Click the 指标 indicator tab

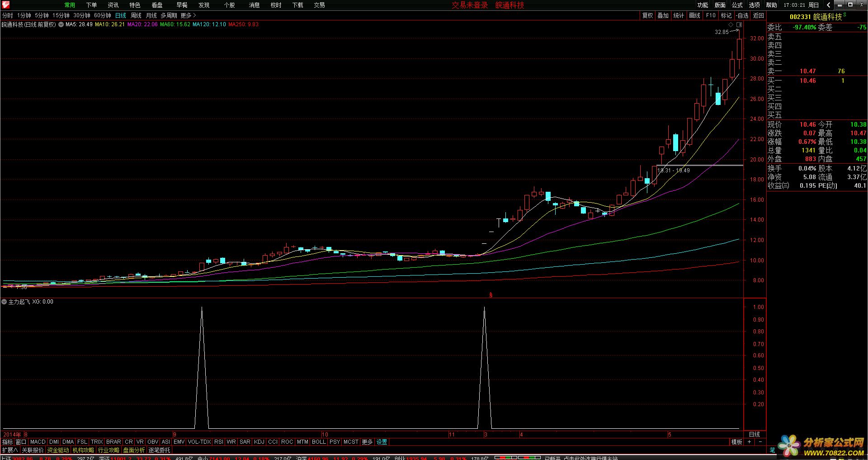click(8, 442)
